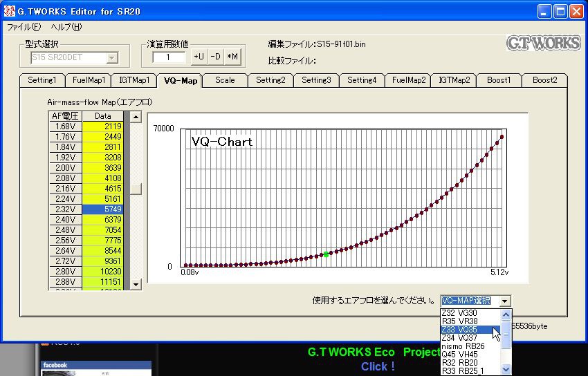Viewport: 588px width, 376px height.
Task: Select data cell 2449 at 1.76V
Action: (x=102, y=137)
